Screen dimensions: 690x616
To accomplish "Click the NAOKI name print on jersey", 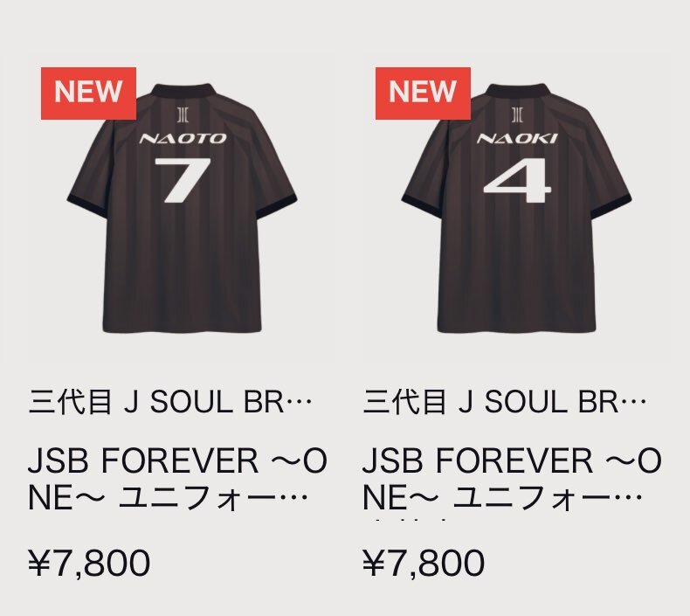I will click(517, 139).
